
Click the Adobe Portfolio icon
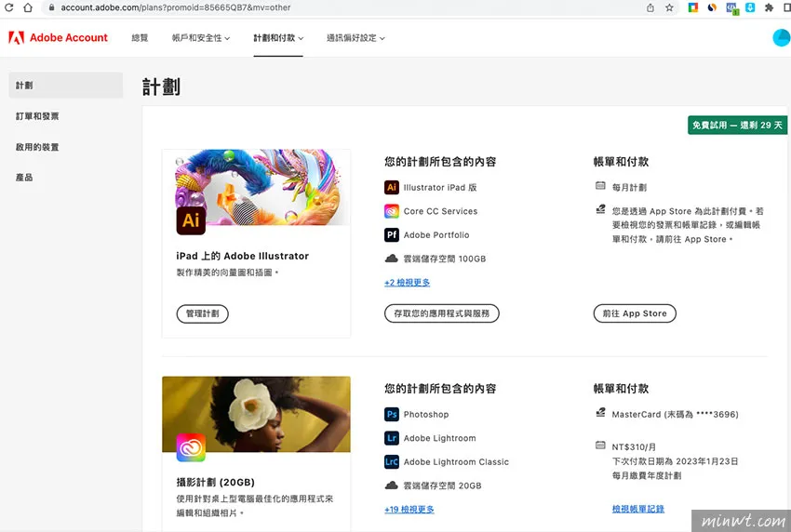392,235
